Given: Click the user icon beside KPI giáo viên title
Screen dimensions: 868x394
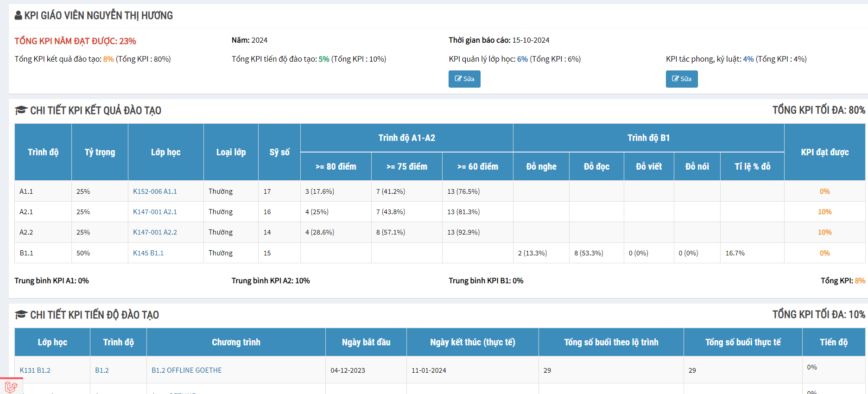Looking at the screenshot, I should (x=18, y=16).
